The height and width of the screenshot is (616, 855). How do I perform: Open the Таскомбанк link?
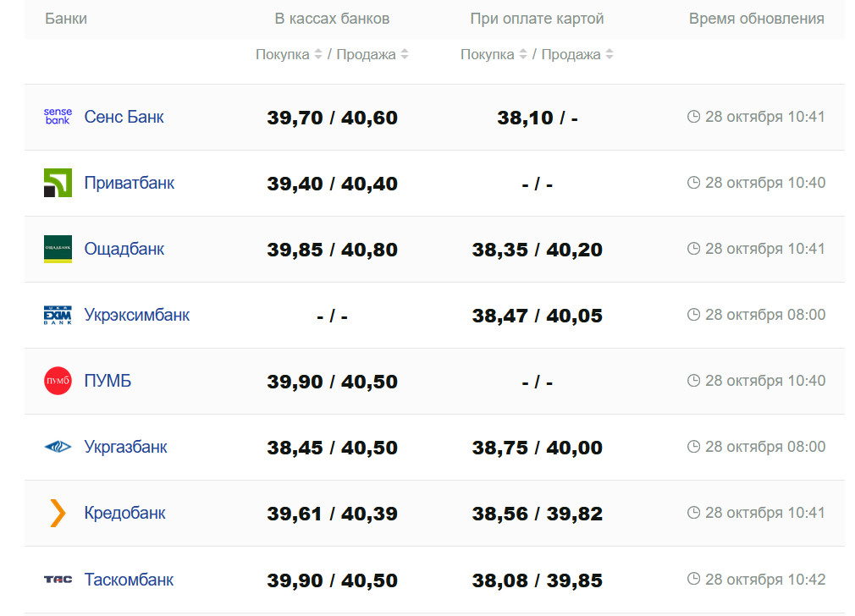129,580
